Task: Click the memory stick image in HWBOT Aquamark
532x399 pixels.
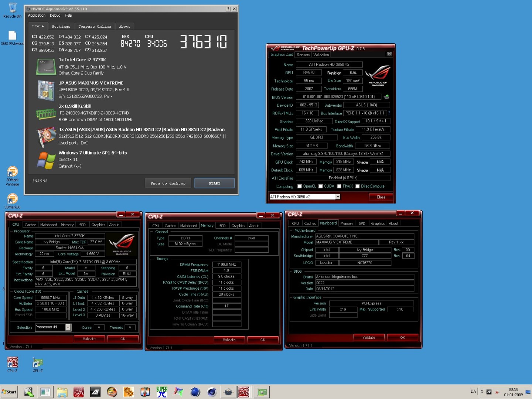Action: (46, 113)
